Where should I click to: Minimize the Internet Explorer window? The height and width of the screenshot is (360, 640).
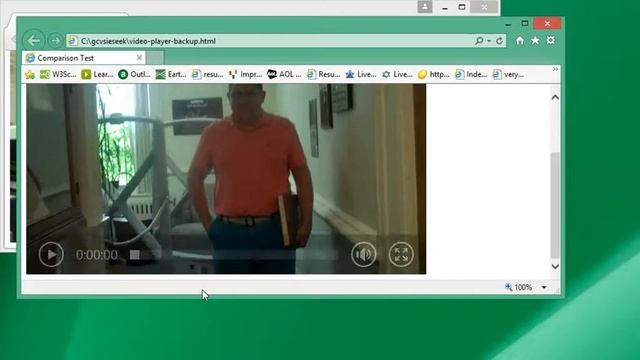point(508,24)
